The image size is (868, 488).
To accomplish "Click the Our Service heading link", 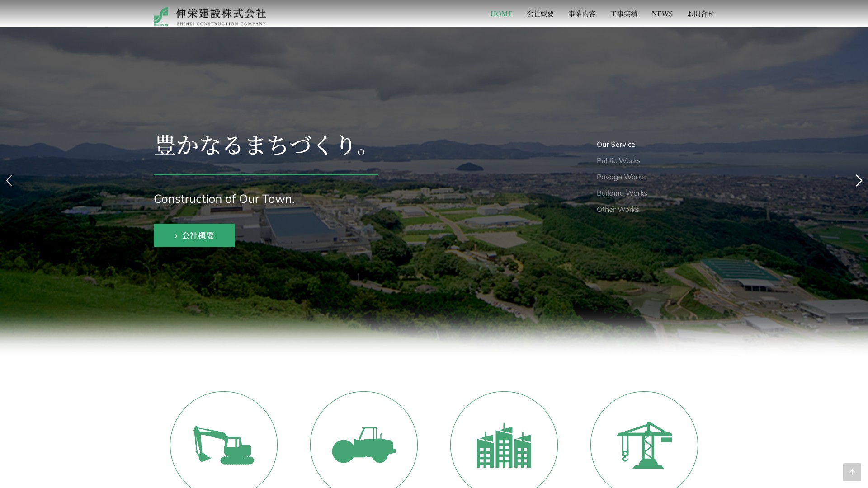I will point(616,145).
